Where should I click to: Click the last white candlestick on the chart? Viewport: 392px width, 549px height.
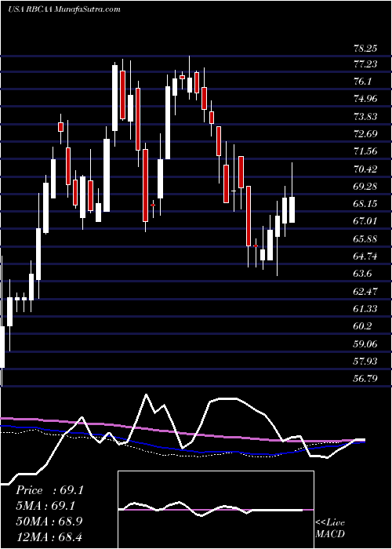point(292,209)
